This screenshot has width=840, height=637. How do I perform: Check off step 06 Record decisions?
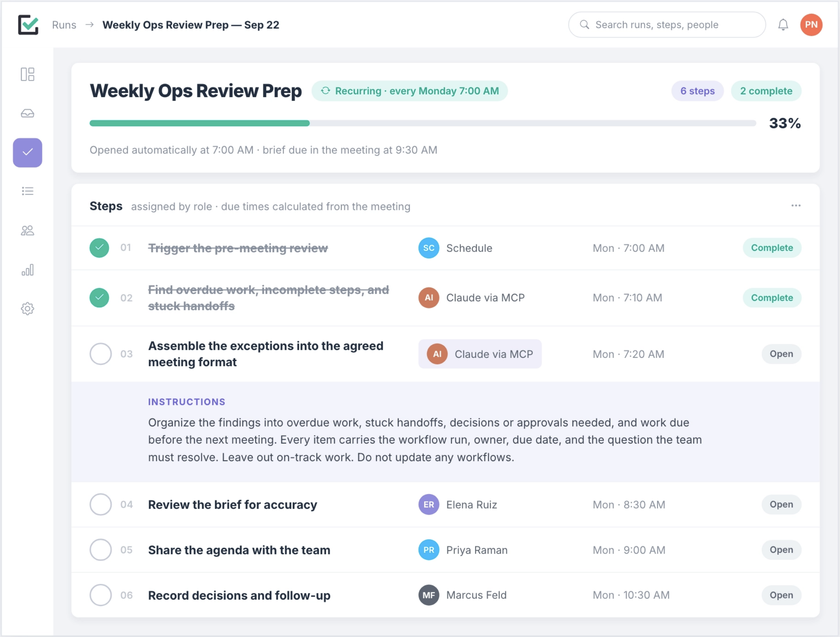coord(101,595)
